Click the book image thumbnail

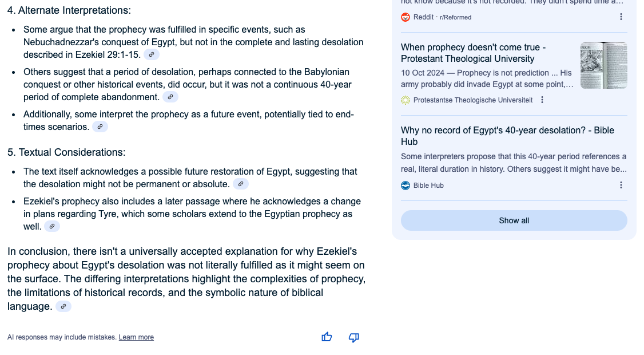pos(604,65)
